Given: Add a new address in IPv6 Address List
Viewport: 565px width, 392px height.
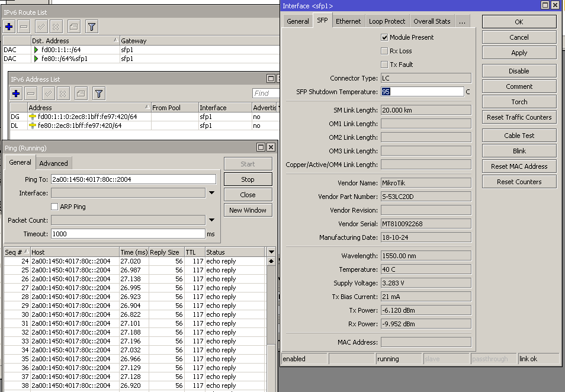Looking at the screenshot, I should click(16, 94).
